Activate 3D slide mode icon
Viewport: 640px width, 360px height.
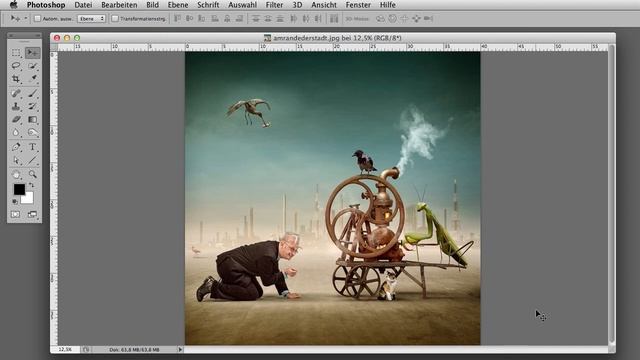(416, 18)
